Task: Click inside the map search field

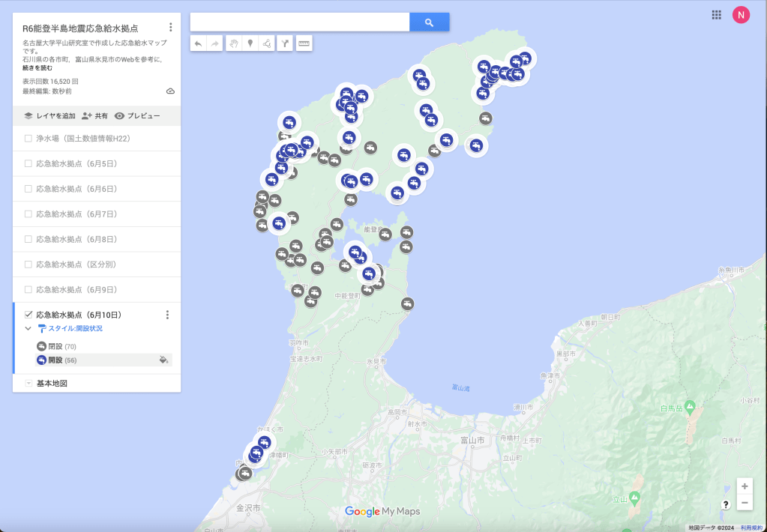Action: tap(300, 22)
